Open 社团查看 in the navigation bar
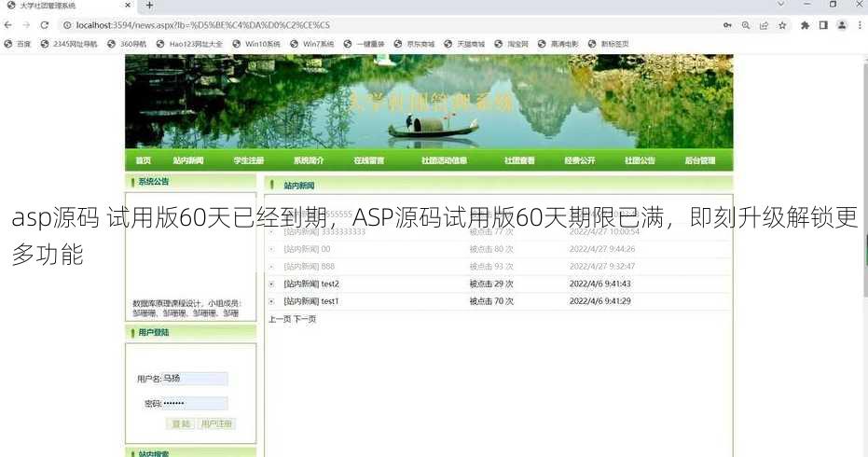Image resolution: width=868 pixels, height=457 pixels. tap(519, 160)
